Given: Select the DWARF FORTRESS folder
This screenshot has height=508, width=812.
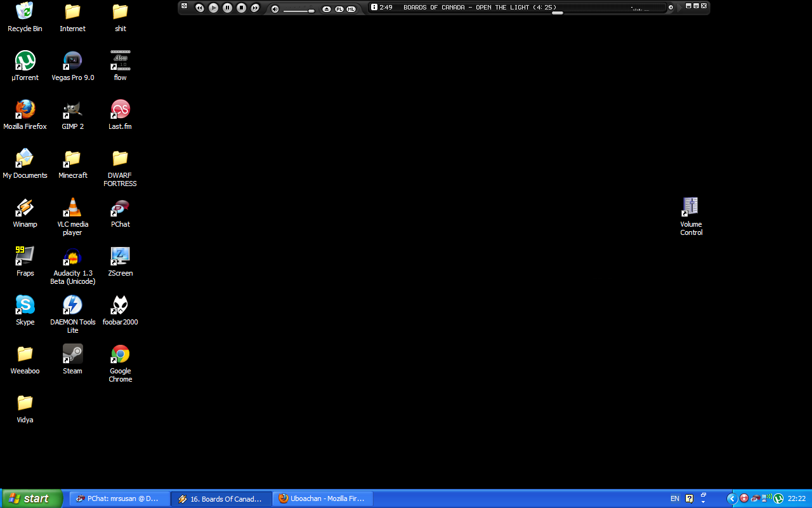Looking at the screenshot, I should click(120, 168).
